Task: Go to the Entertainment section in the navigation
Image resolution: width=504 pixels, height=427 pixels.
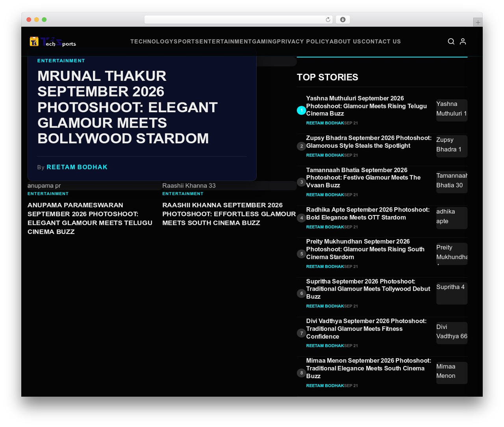Action: [226, 41]
